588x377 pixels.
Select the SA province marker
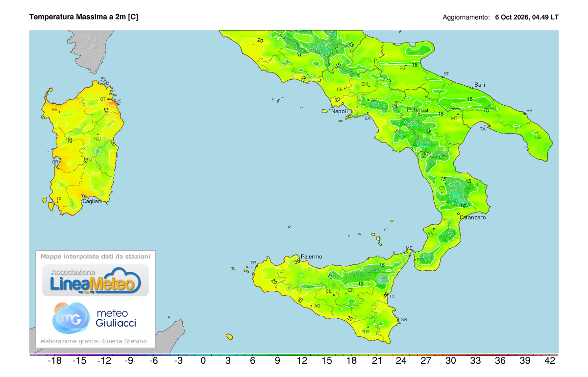coord(367,118)
